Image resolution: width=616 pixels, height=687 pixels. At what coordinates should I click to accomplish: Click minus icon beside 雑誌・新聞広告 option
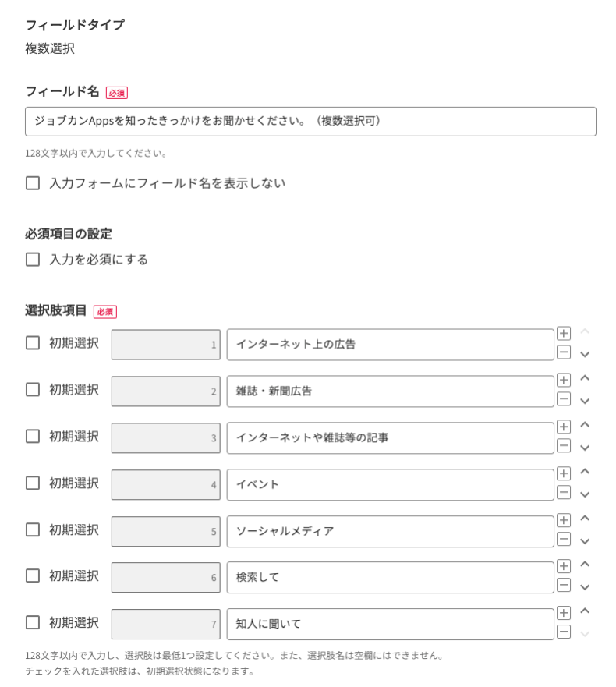pos(563,399)
